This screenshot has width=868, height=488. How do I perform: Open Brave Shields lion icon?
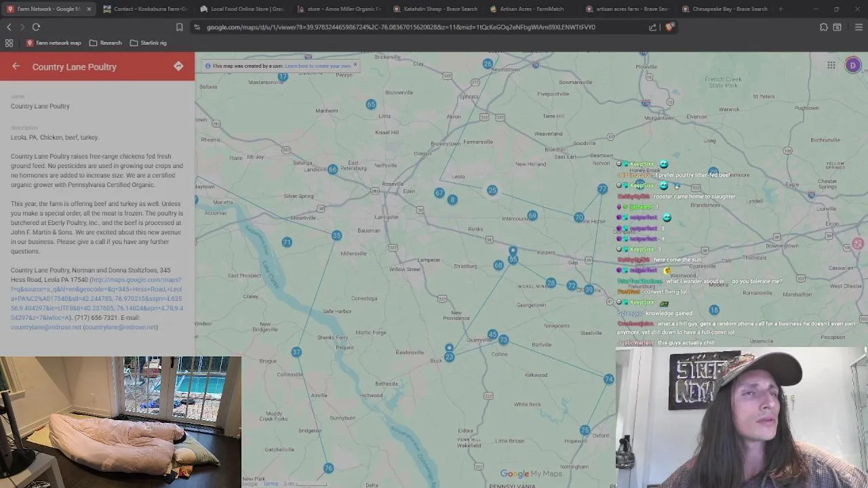pyautogui.click(x=669, y=27)
